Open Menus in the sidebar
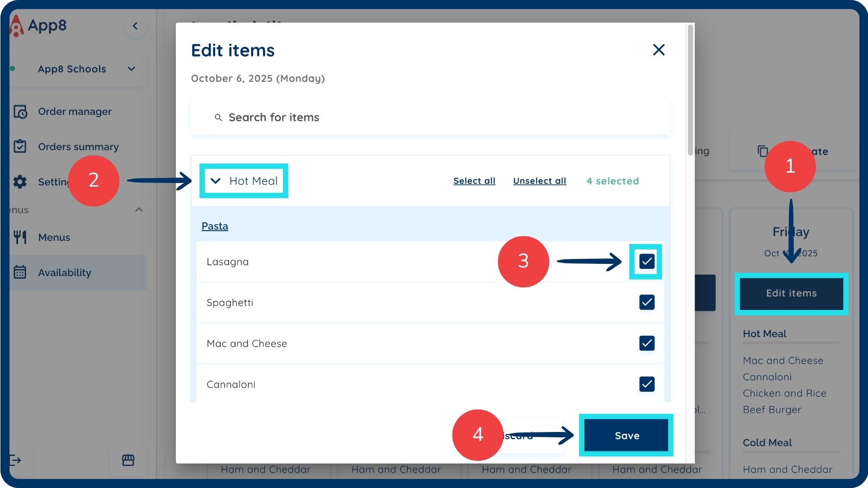The height and width of the screenshot is (488, 868). tap(54, 237)
